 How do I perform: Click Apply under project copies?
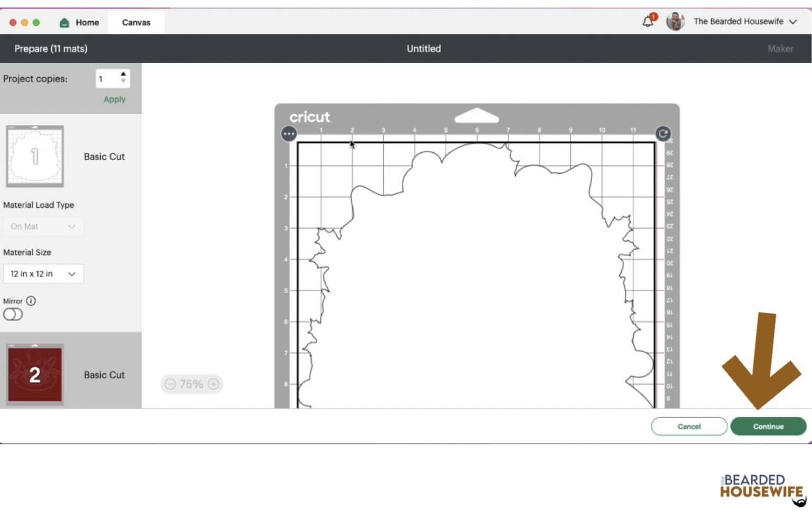tap(114, 99)
